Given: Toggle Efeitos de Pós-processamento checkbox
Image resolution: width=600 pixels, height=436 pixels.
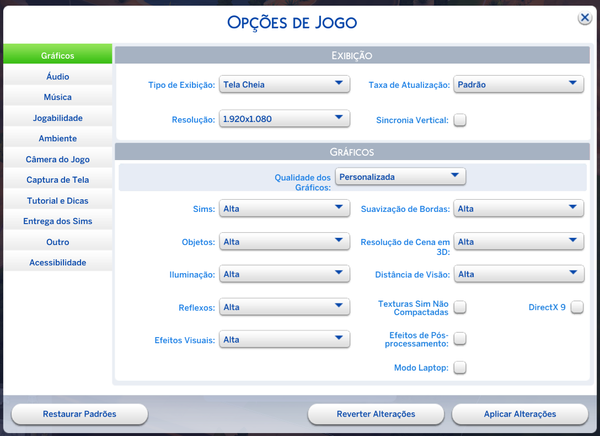Looking at the screenshot, I should 460,339.
